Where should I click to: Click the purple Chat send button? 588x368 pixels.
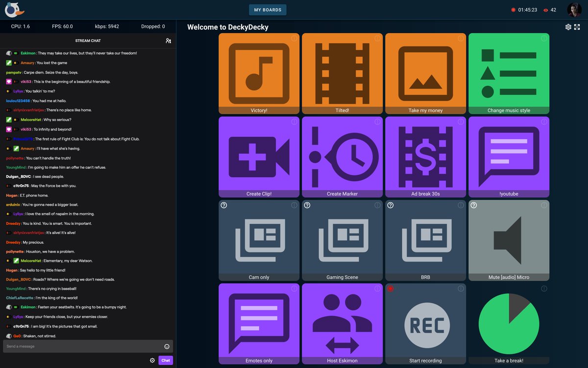(x=166, y=360)
